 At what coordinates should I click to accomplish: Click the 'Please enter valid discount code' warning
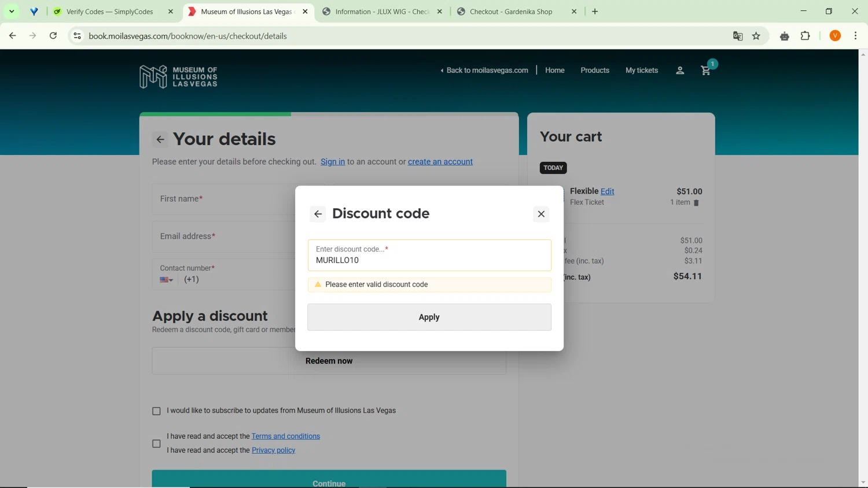(x=429, y=285)
